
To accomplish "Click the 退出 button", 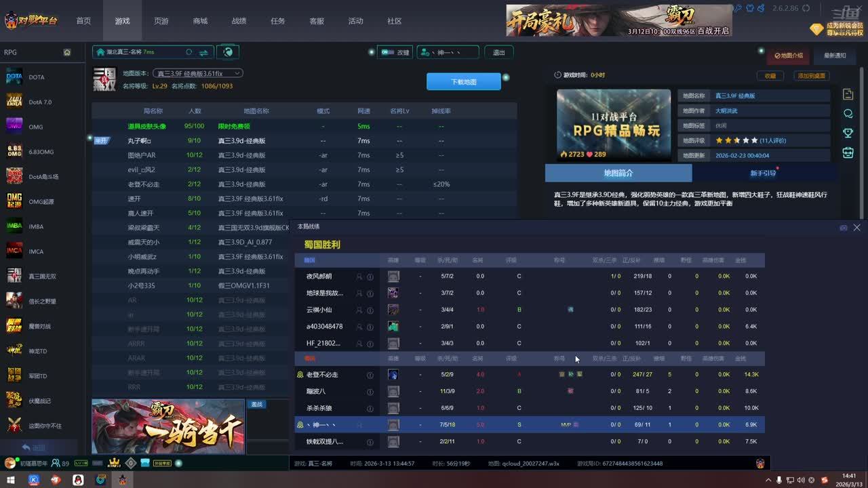I will coord(499,52).
